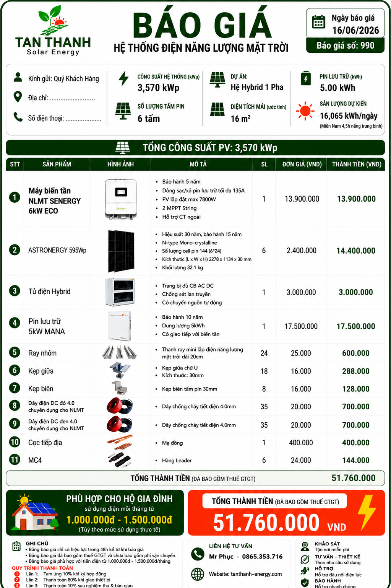Click the number 4 badge for Pin lưu trữ row
The image size is (391, 588).
coord(15,323)
